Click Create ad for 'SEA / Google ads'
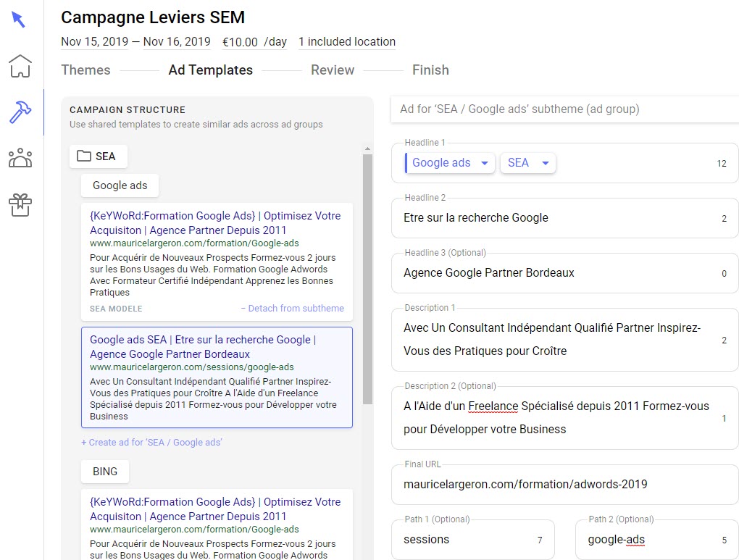Viewport: 739px width, 560px height. click(151, 442)
